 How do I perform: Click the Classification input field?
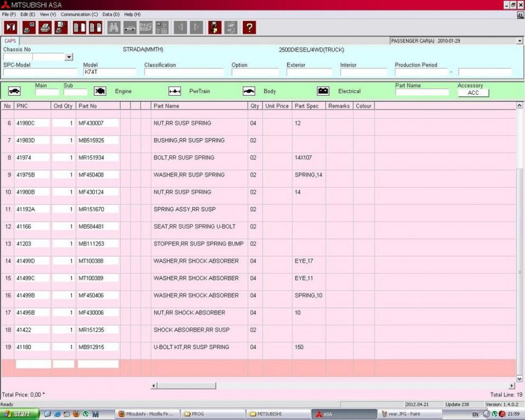click(x=184, y=72)
